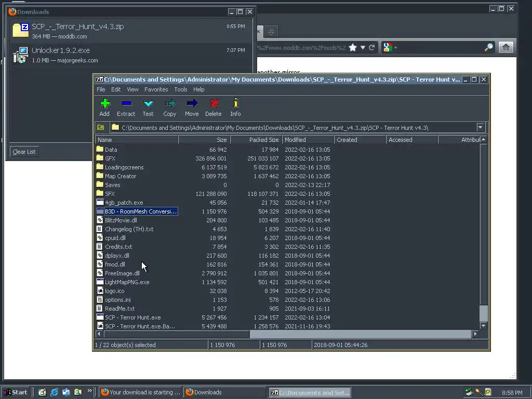
Task: Select the GFX folder icon
Action: click(x=100, y=158)
